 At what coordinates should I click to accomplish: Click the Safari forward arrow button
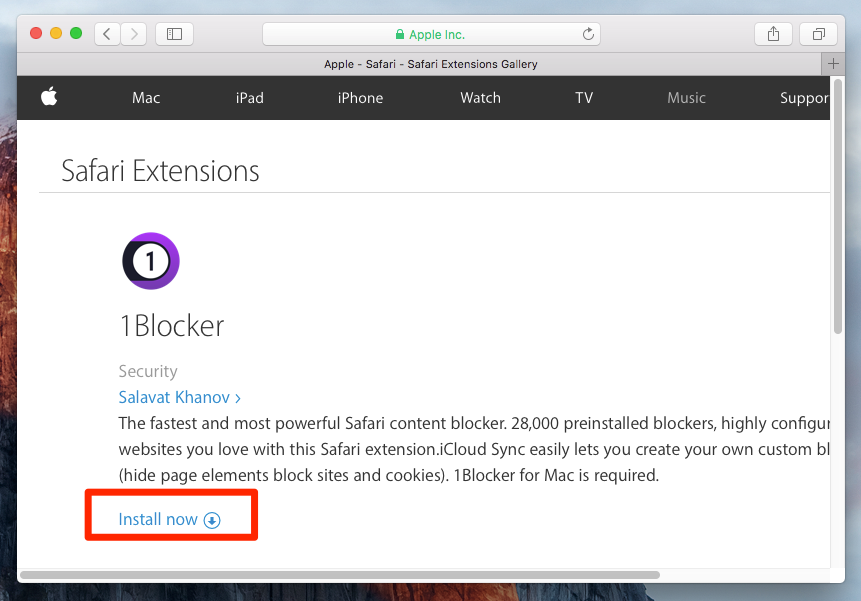[x=135, y=34]
